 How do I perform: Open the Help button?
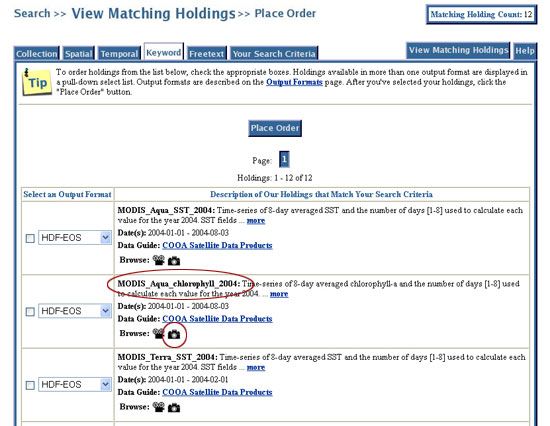click(x=525, y=51)
